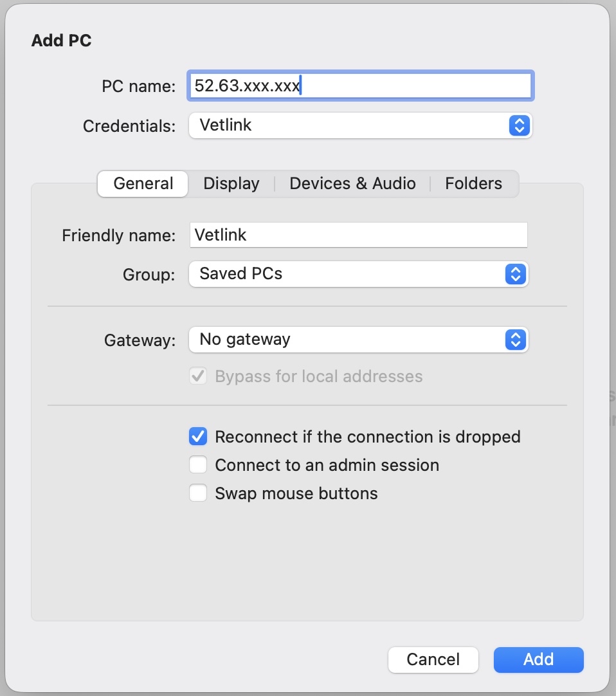The height and width of the screenshot is (696, 616).
Task: Click the Add PC dialog title
Action: click(x=62, y=41)
